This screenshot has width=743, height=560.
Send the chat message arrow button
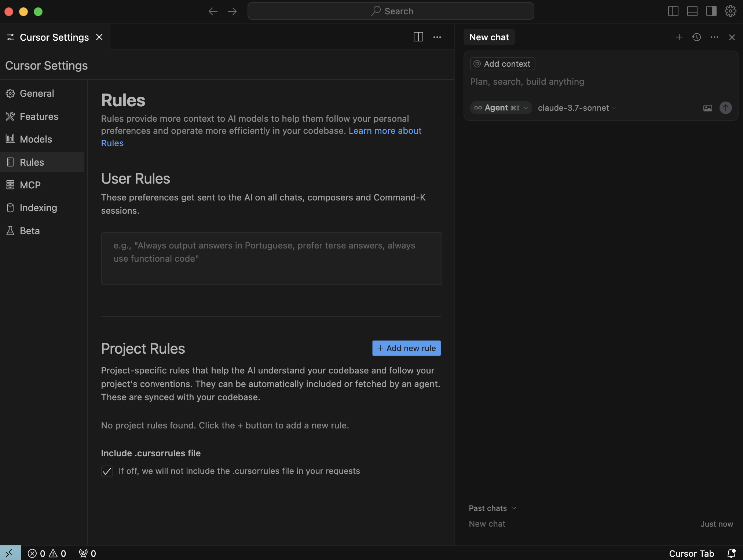[x=726, y=108]
